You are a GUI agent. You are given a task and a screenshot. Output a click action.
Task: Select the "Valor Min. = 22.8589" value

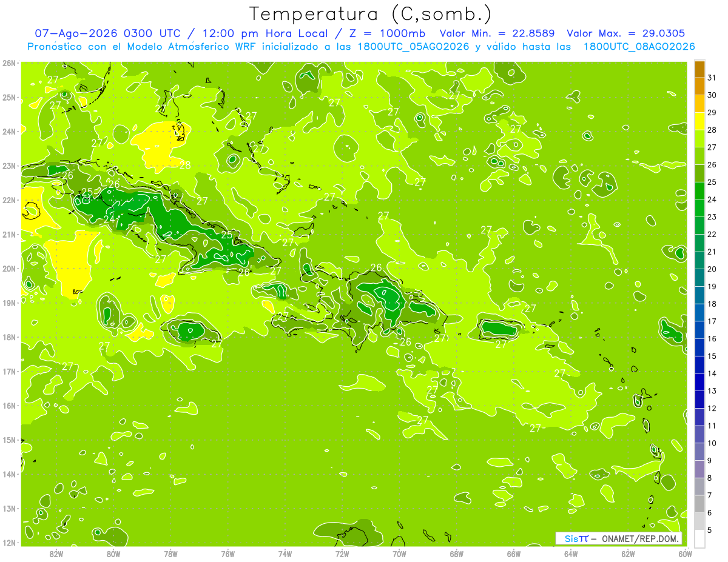[497, 33]
